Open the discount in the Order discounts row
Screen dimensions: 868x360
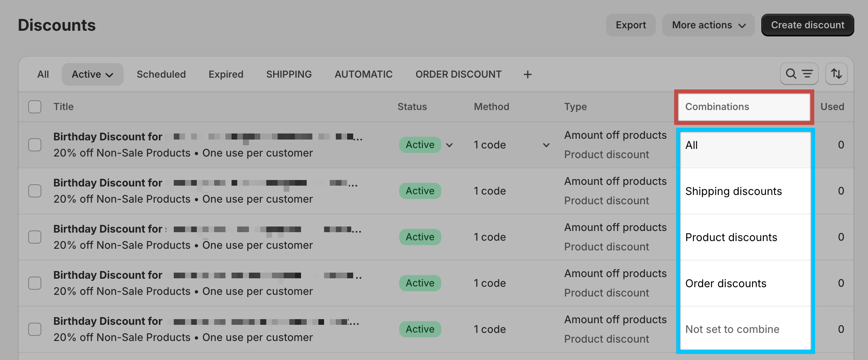click(207, 275)
